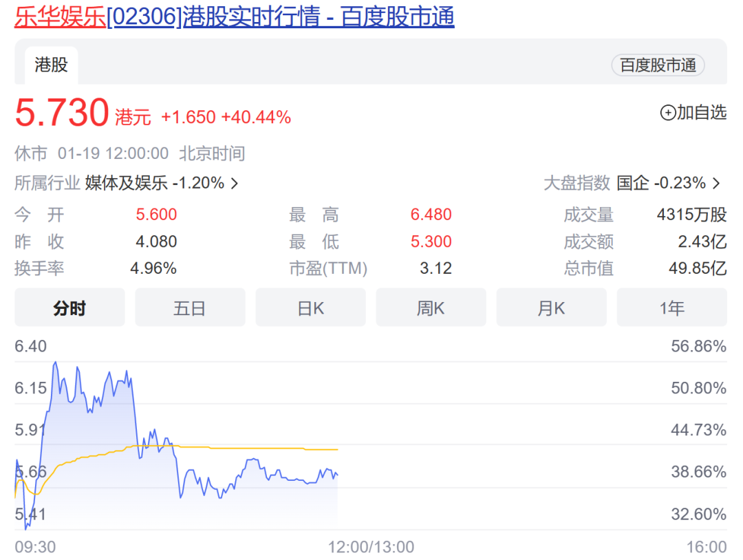Click the 成交量 label
The width and height of the screenshot is (743, 560).
click(x=588, y=215)
